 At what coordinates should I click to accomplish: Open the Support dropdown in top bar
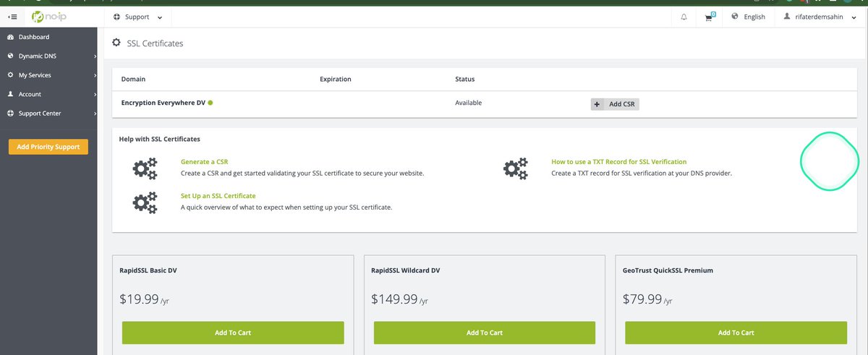[138, 17]
